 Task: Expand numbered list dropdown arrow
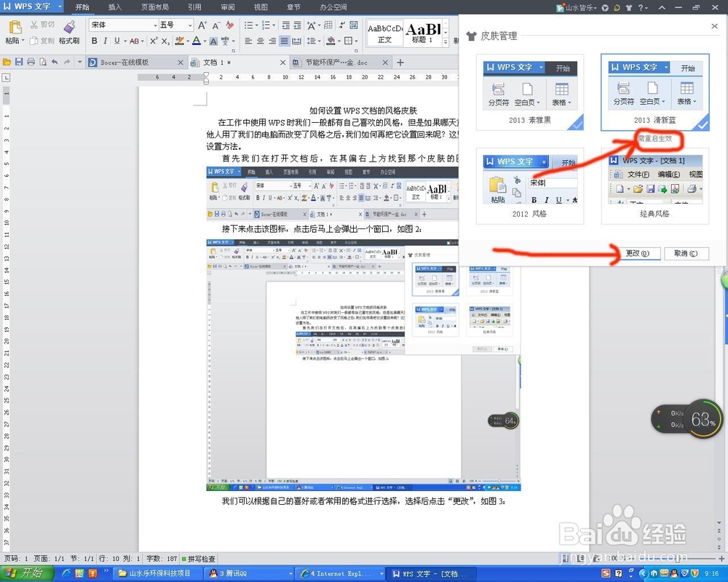point(274,25)
